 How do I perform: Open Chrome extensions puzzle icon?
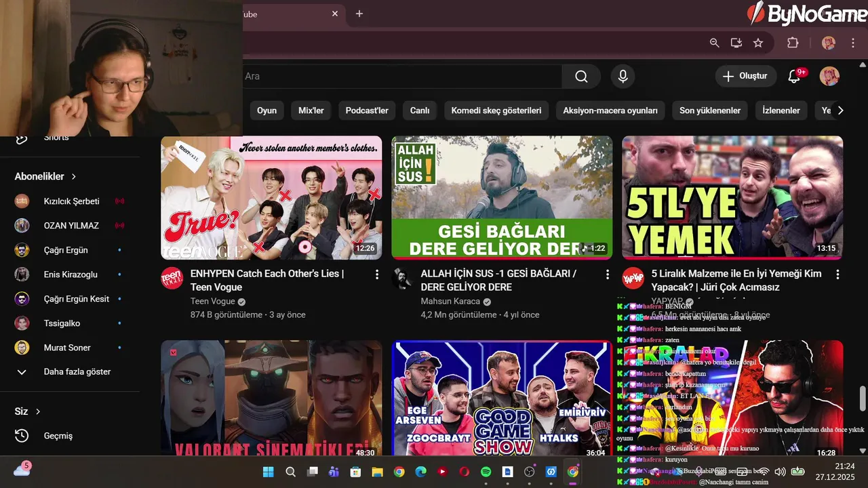(x=793, y=43)
